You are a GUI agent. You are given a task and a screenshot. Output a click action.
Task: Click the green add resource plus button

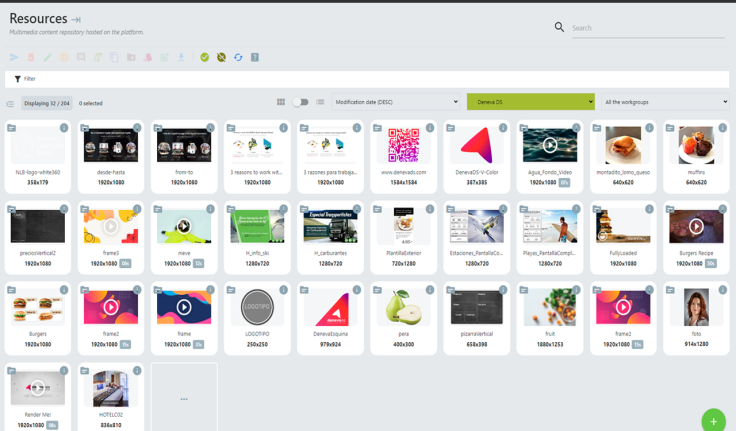click(x=713, y=421)
